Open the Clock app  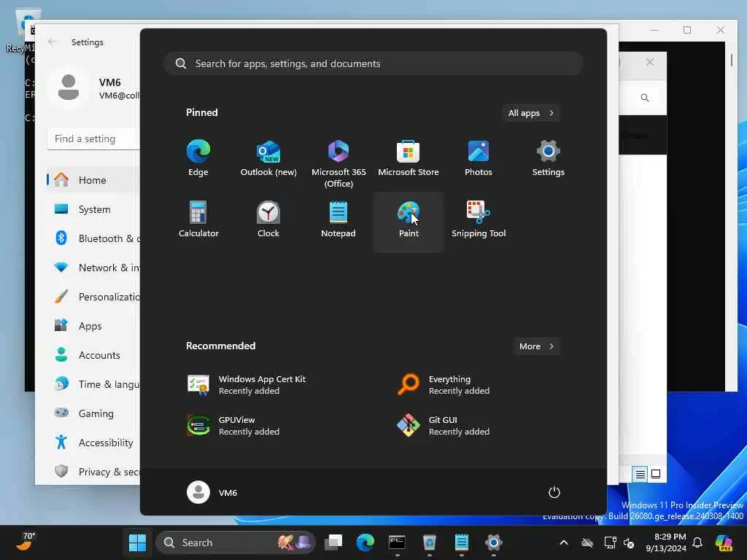coord(268,220)
